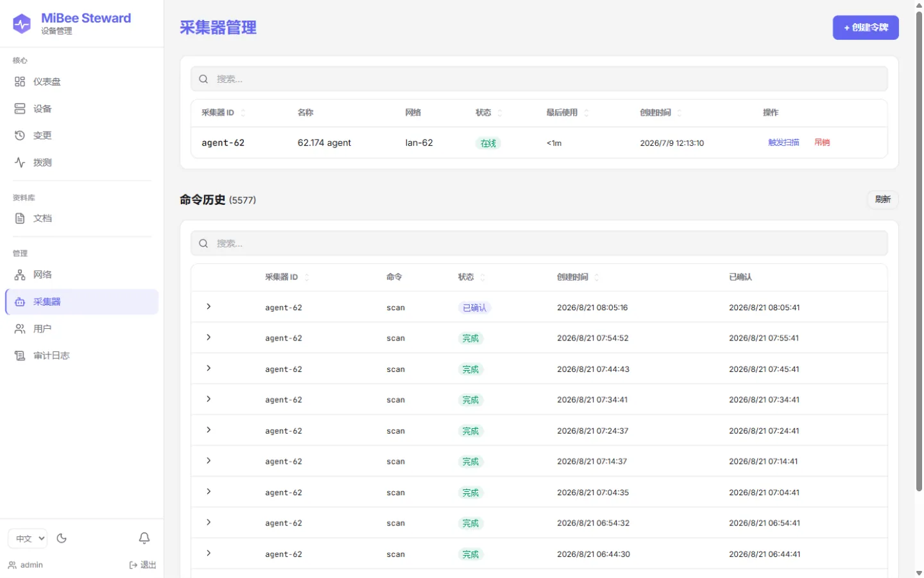This screenshot has width=924, height=578.
Task: Open 拨测 in the sidebar
Action: pos(81,162)
